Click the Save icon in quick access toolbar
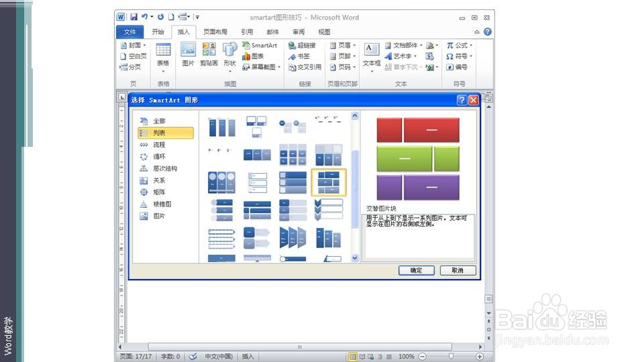Viewport: 644px width, 362px height. click(x=134, y=17)
